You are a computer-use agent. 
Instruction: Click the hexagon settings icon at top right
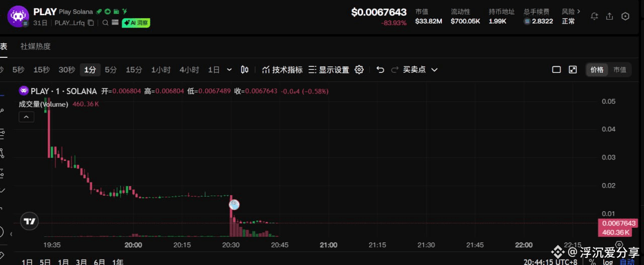625,16
